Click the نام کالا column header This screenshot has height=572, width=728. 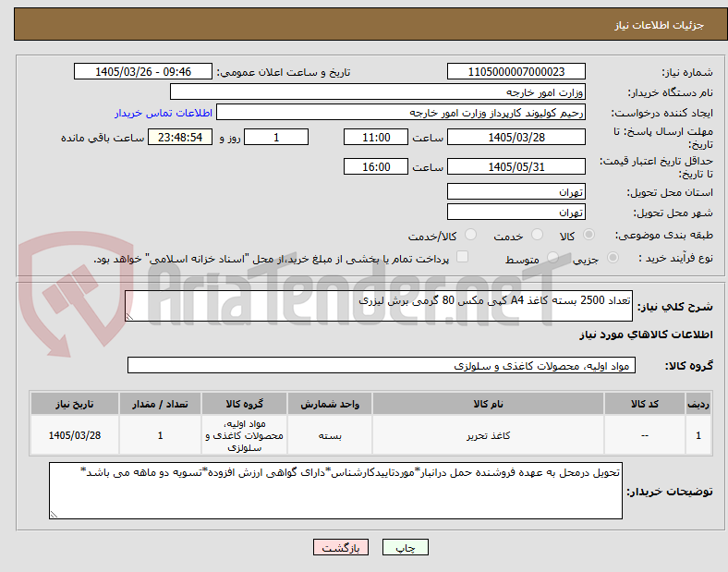pos(488,404)
